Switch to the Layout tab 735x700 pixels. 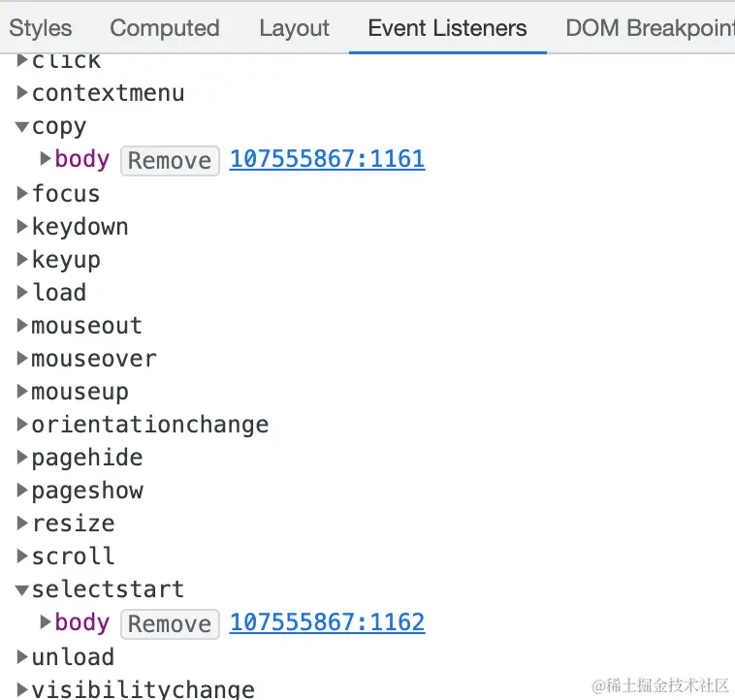294,28
